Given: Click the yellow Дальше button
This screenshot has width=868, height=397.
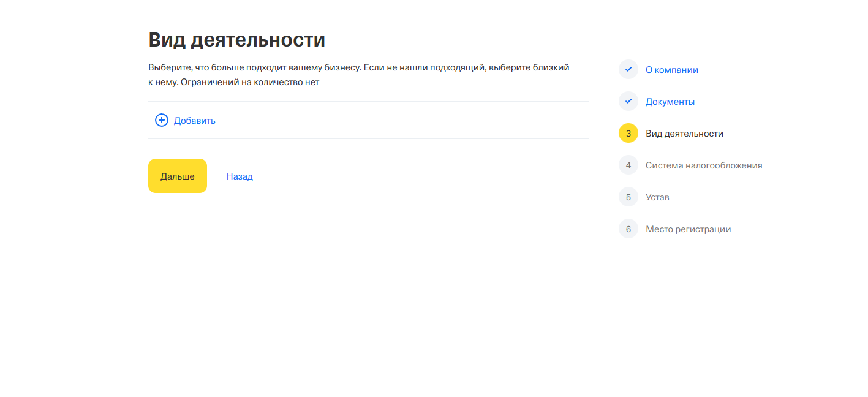Looking at the screenshot, I should (x=178, y=176).
